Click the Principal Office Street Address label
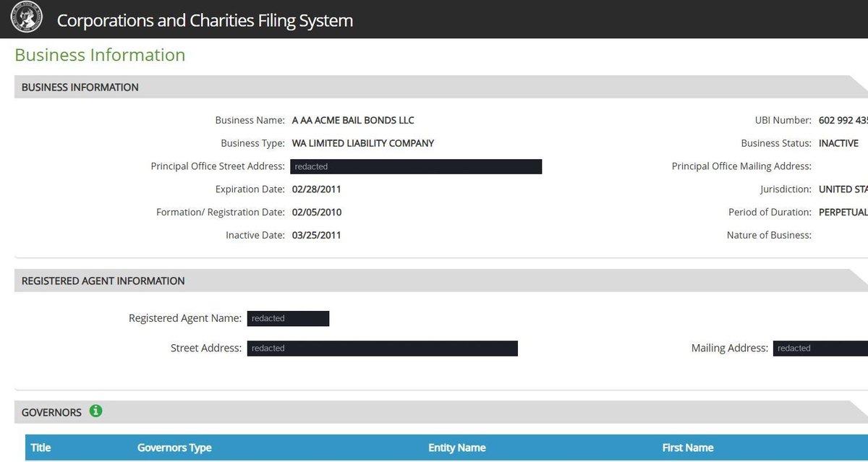The width and height of the screenshot is (868, 462). tap(218, 166)
